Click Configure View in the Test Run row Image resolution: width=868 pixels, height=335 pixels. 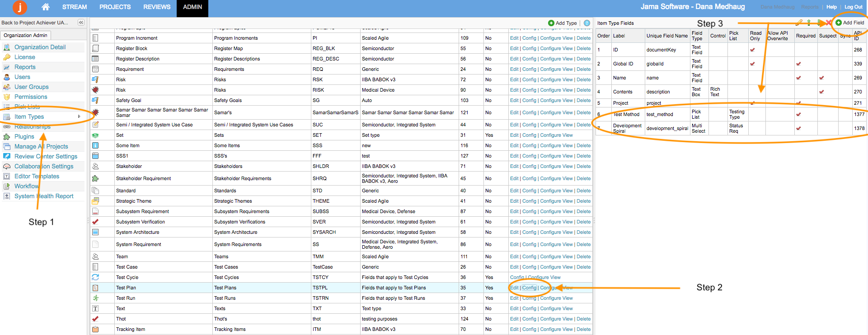[556, 298]
